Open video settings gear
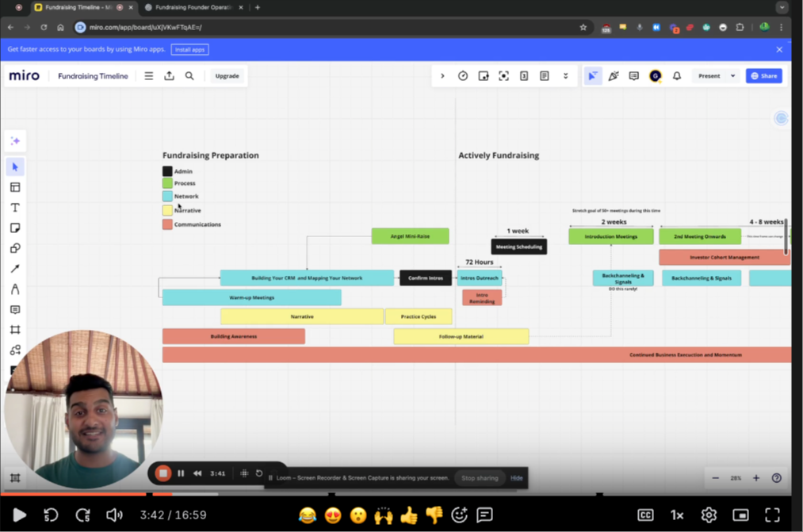Image resolution: width=803 pixels, height=532 pixels. (709, 515)
